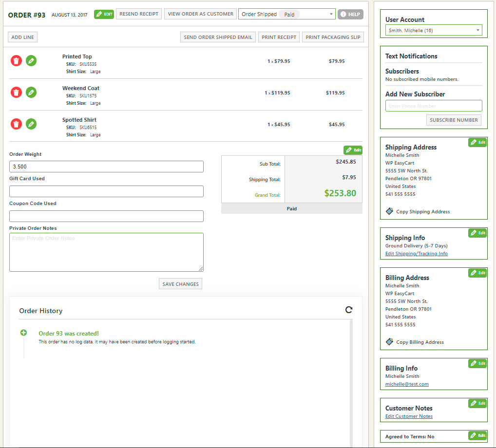Click the Copy Shipping Address icon
The image size is (496, 448).
389,211
